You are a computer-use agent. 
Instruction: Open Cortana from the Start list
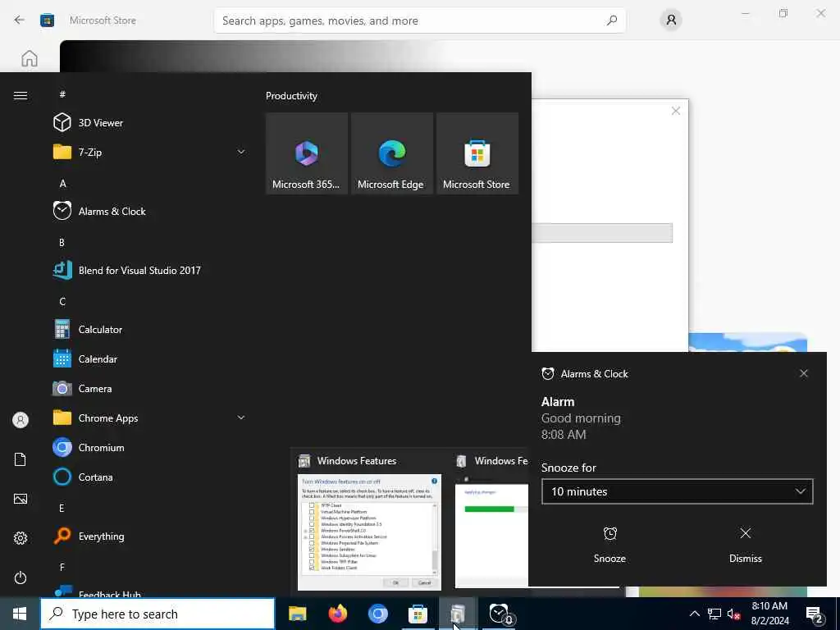pos(150,477)
